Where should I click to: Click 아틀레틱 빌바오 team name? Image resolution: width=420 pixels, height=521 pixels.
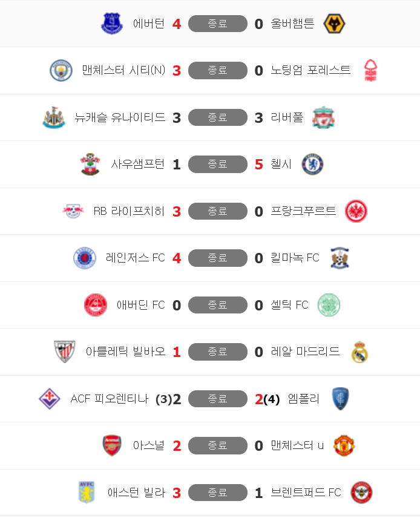click(x=126, y=352)
